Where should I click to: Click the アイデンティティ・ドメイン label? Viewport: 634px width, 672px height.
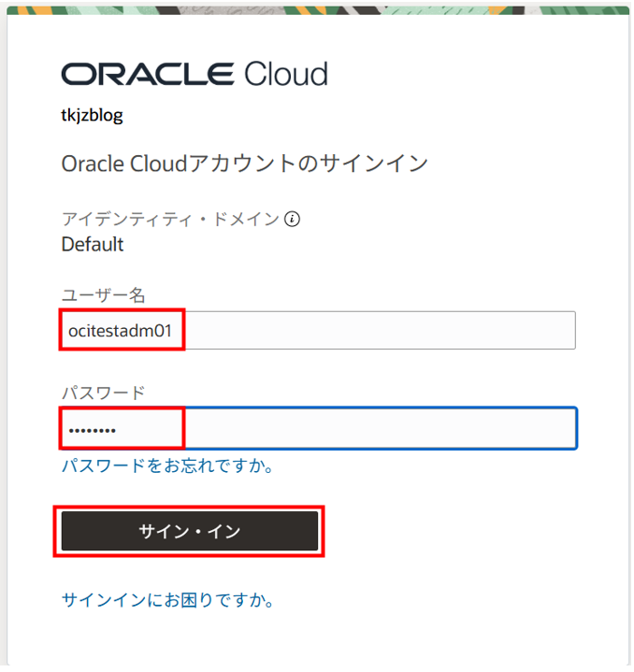[170, 220]
